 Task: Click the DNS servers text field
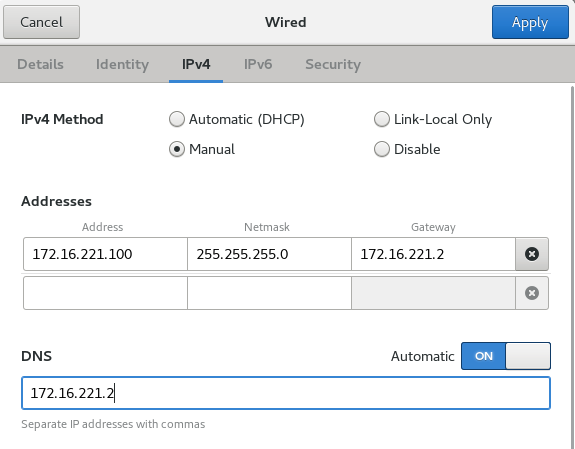point(286,393)
